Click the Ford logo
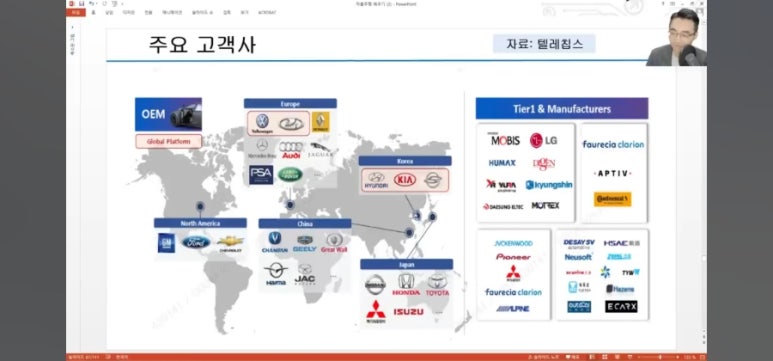Image resolution: width=773 pixels, height=361 pixels. point(196,242)
